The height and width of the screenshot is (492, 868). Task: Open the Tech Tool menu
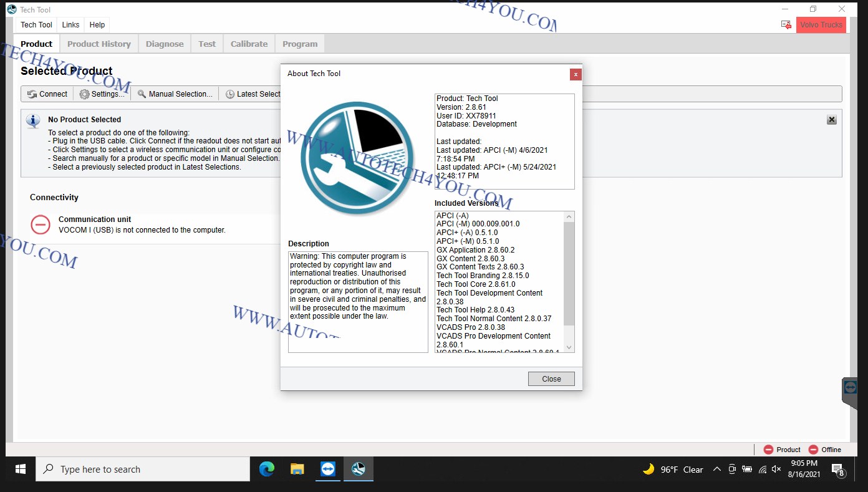click(36, 25)
